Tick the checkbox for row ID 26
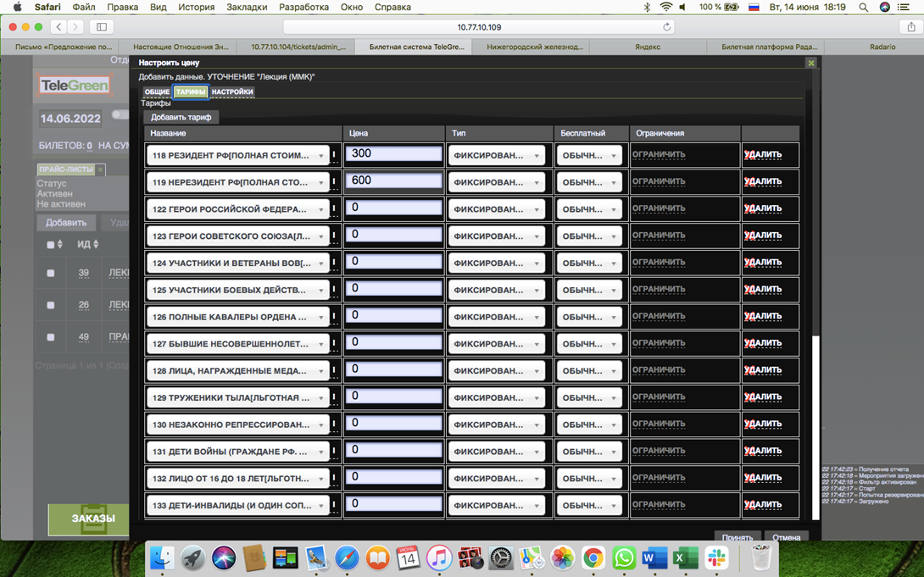 pyautogui.click(x=51, y=305)
